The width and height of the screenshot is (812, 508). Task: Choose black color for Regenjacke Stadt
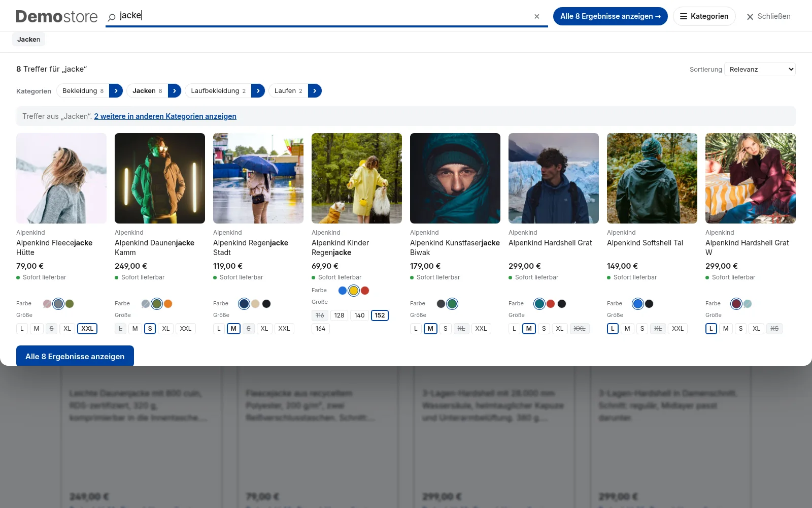click(x=266, y=304)
